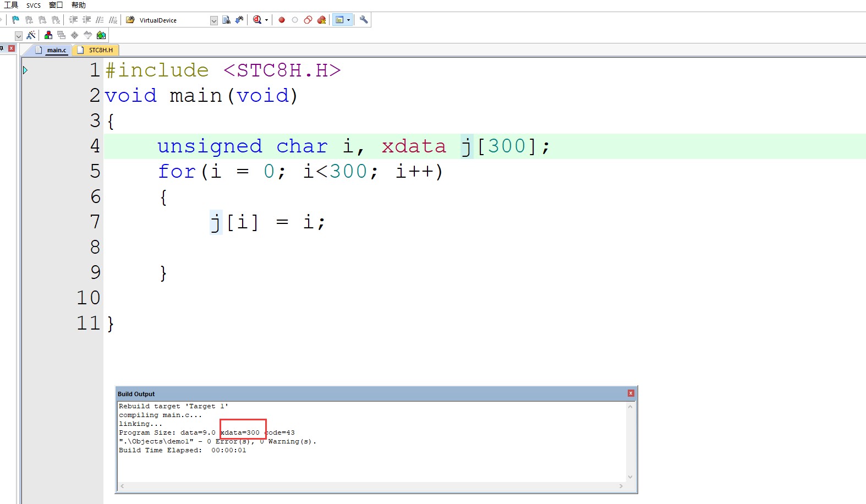
Task: Click the Comment selection icon
Action: pos(100,20)
